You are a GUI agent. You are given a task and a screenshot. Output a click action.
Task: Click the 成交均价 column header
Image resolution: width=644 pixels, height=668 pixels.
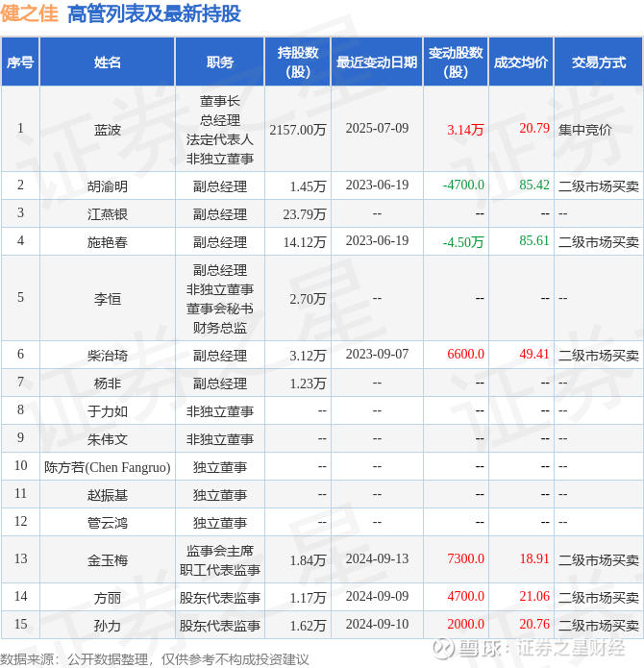pyautogui.click(x=521, y=62)
